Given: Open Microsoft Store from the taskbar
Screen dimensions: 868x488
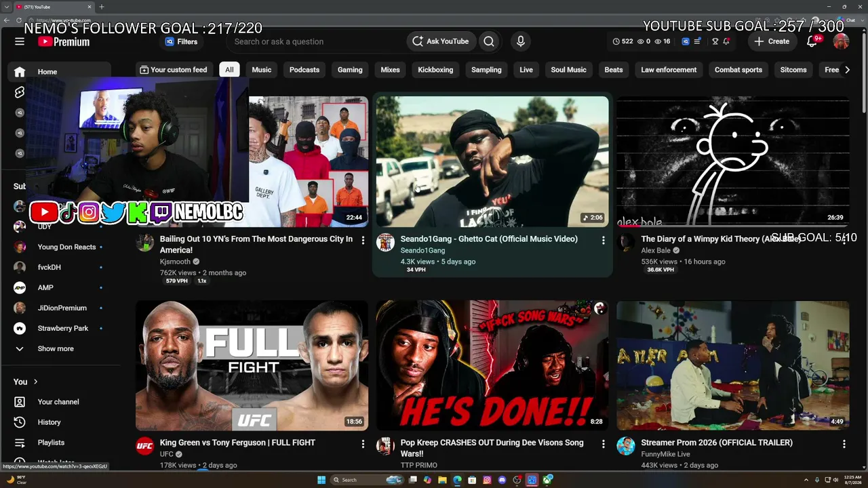Looking at the screenshot, I should pyautogui.click(x=472, y=480).
